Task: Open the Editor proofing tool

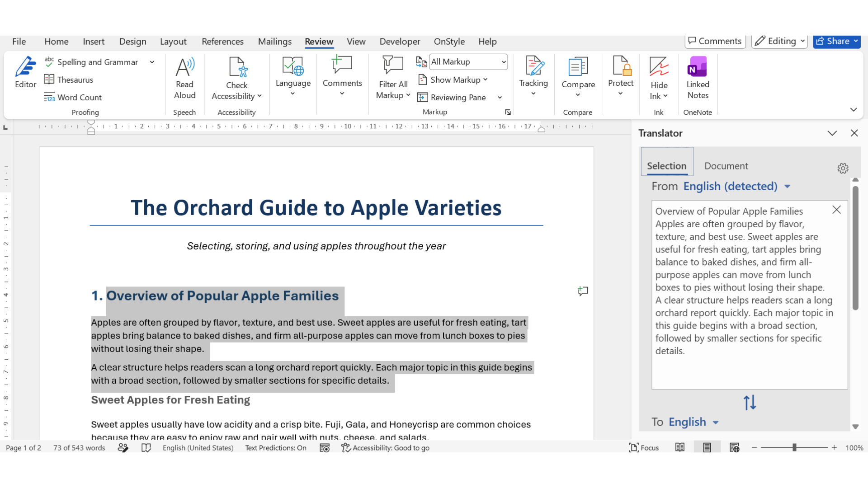Action: (25, 72)
